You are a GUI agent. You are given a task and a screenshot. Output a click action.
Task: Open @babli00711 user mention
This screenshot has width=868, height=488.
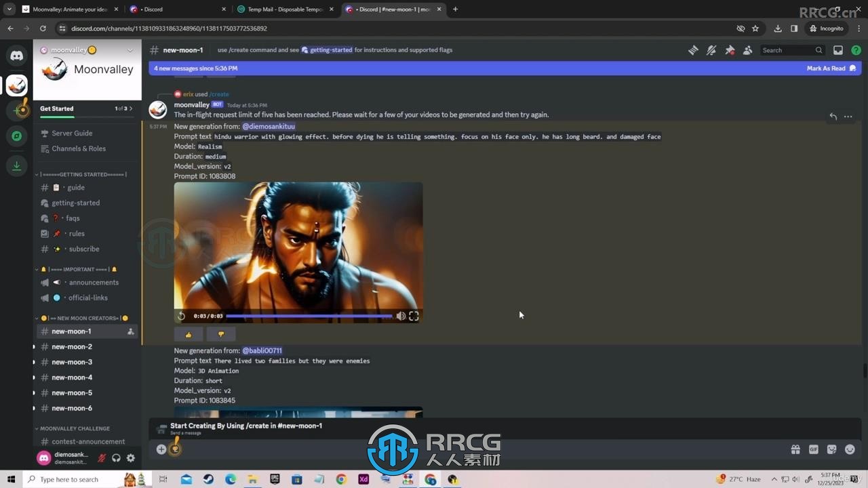click(262, 350)
